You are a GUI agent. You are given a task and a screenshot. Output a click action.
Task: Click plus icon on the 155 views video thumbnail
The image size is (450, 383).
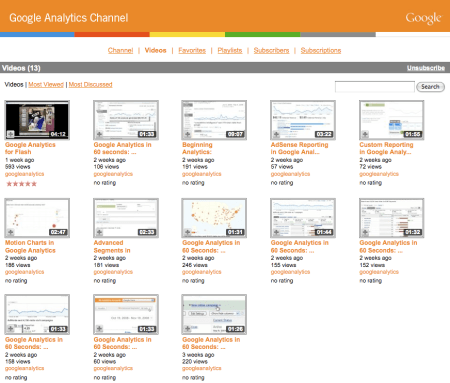tap(276, 232)
